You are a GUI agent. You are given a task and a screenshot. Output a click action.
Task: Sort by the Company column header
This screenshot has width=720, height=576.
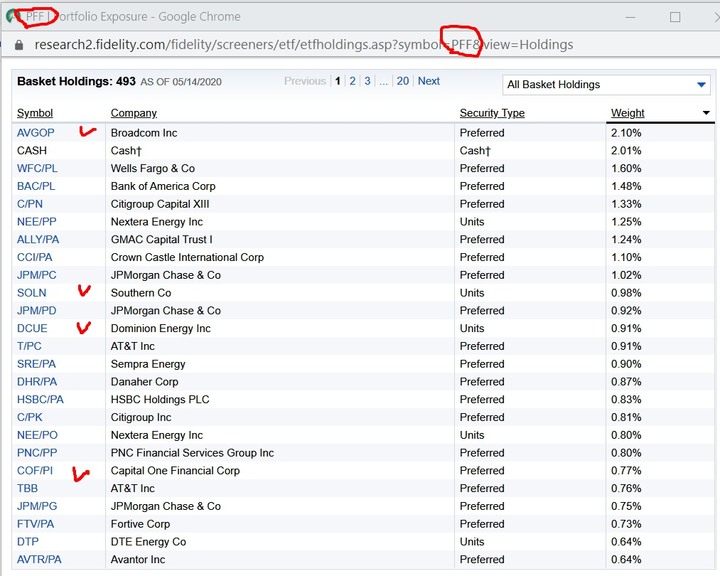[134, 113]
